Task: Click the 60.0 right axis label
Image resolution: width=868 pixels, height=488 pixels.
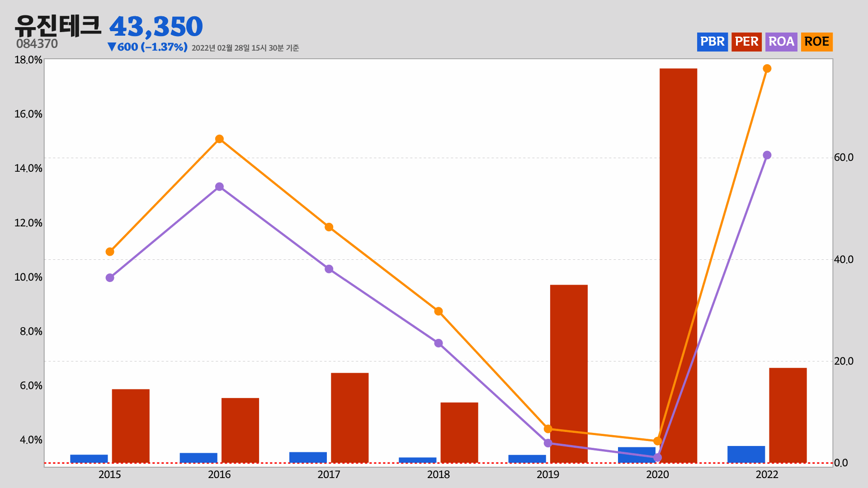Action: pyautogui.click(x=844, y=158)
